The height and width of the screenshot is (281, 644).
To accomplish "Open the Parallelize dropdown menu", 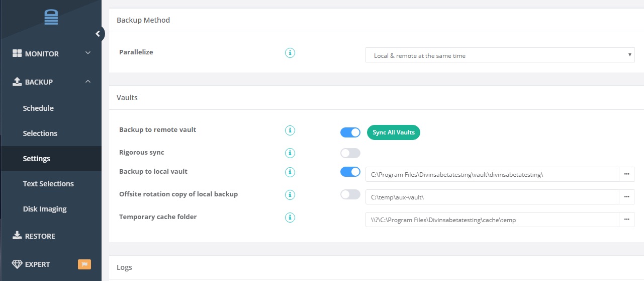I will click(x=500, y=55).
